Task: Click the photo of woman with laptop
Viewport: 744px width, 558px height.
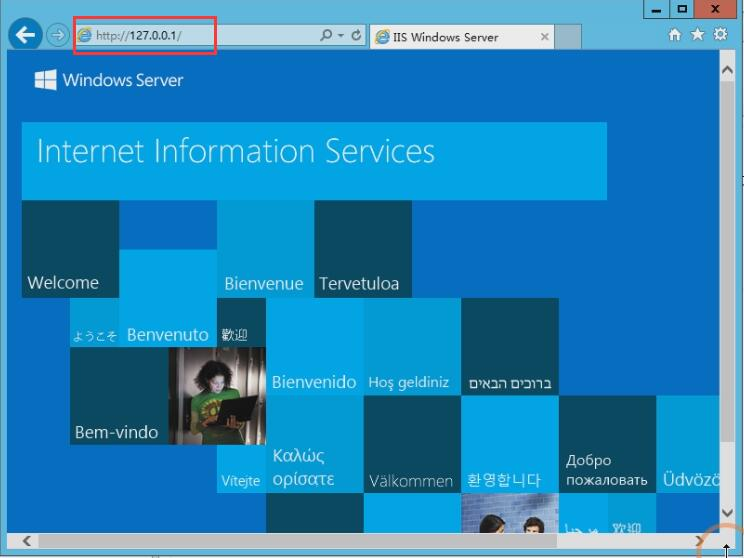Action: click(x=217, y=396)
